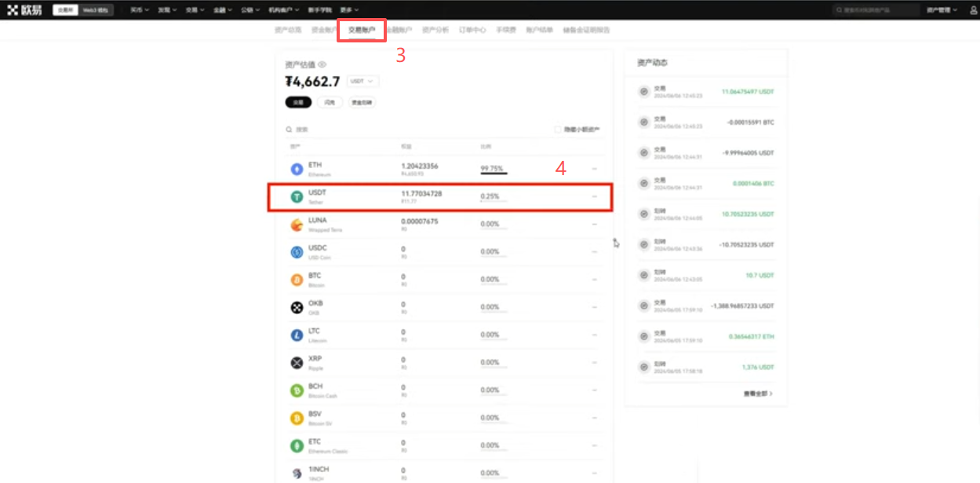Click status icon beside -1,388.96857233 USDT entry
Screen dimensions: 980x483
click(x=644, y=306)
